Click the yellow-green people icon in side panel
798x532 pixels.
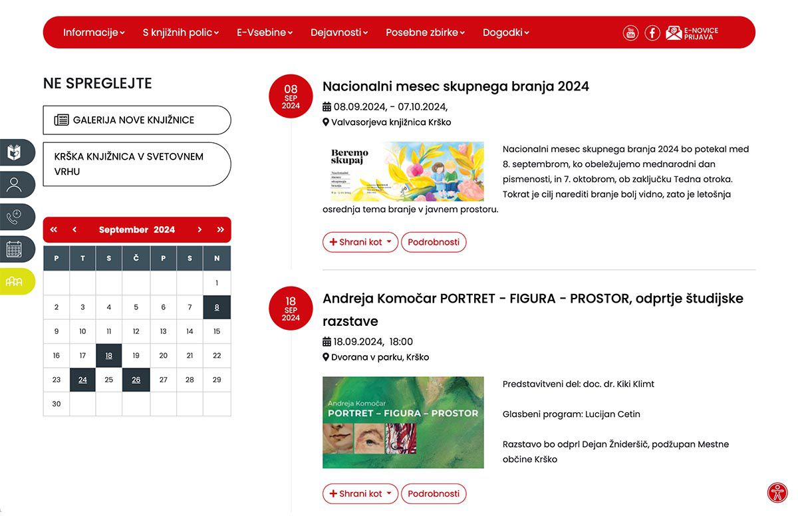[x=15, y=282]
